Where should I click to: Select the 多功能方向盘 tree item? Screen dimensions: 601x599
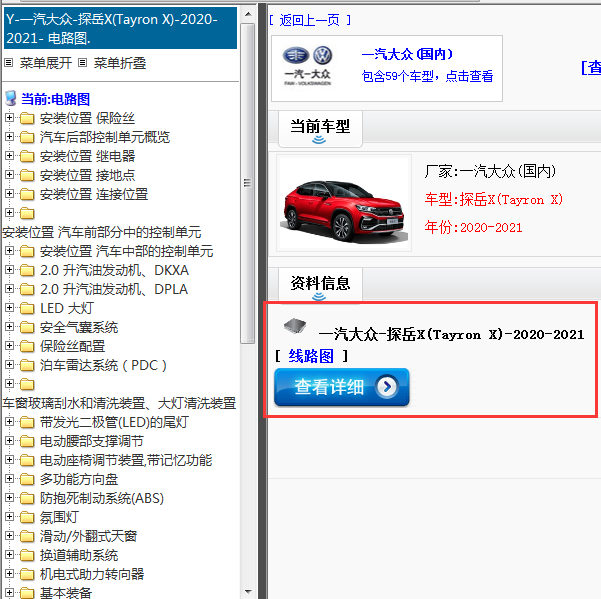coord(79,479)
